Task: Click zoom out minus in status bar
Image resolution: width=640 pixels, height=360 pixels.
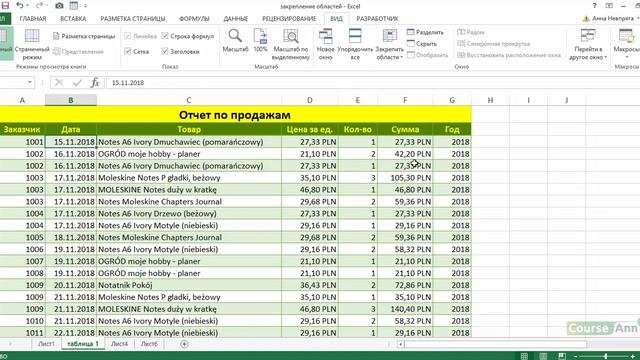Action: pos(576,356)
